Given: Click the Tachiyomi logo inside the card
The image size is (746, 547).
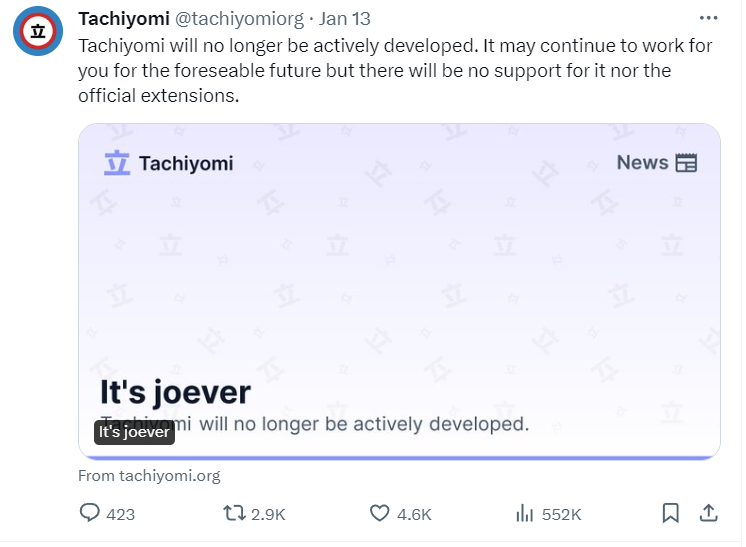Looking at the screenshot, I should pyautogui.click(x=118, y=163).
